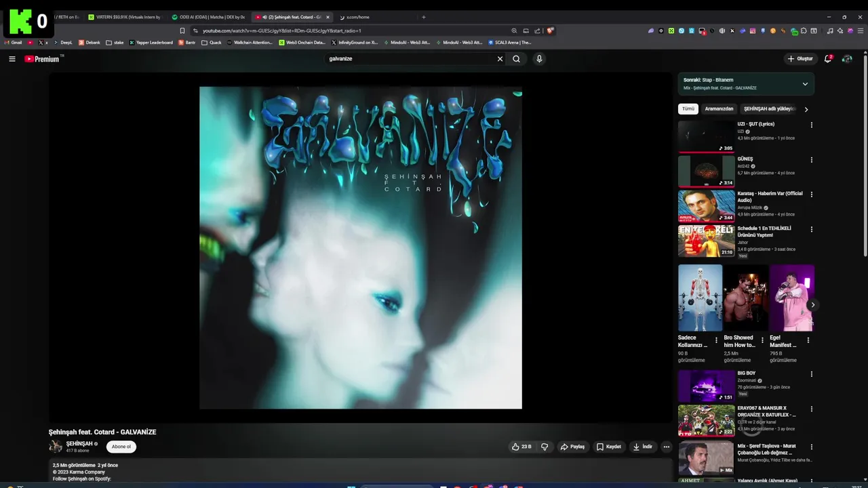Start voice search with the microphone icon

[x=539, y=59]
